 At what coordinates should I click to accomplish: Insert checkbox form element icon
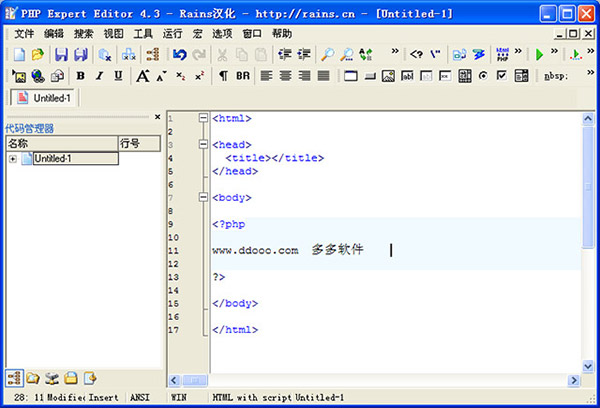(x=502, y=76)
